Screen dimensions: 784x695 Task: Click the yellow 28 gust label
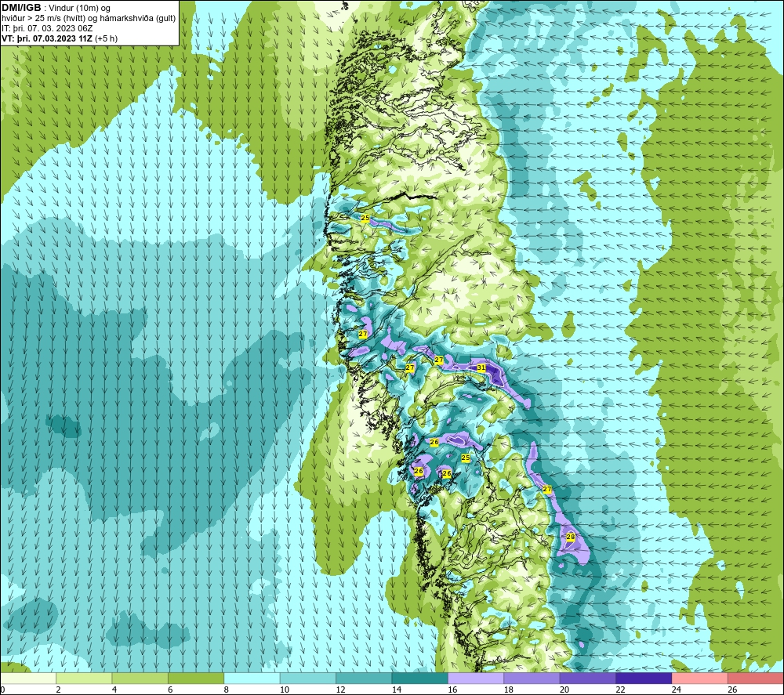[571, 537]
